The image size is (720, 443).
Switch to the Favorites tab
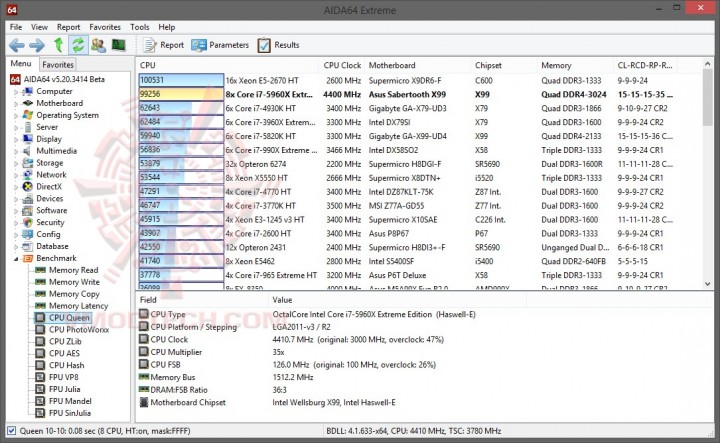58,65
